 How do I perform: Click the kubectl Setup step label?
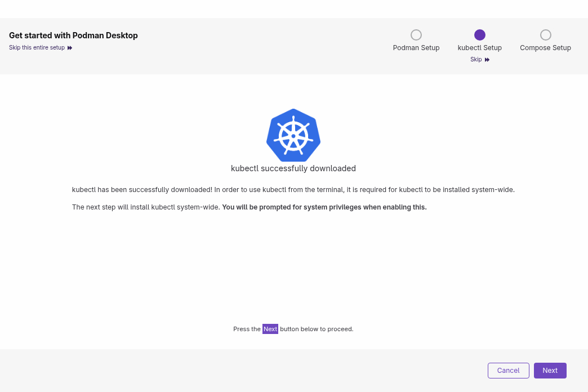coord(480,48)
